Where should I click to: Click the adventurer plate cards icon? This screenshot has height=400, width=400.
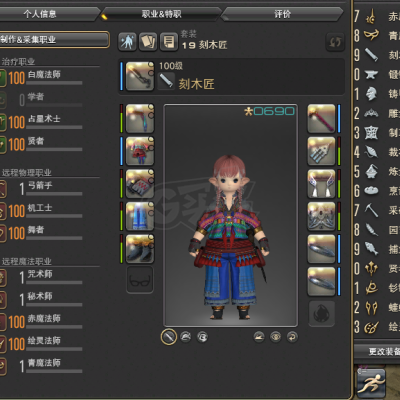pyautogui.click(x=148, y=42)
